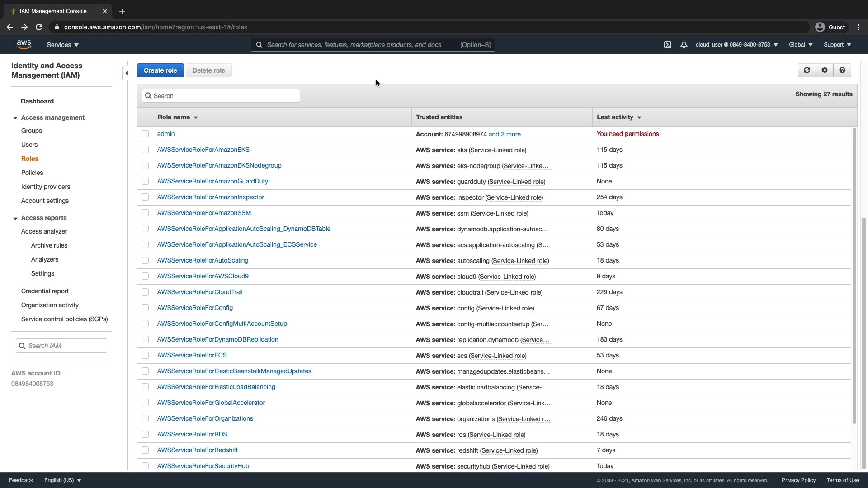Open the AWSServiceRoleForCloudTrail role link
The height and width of the screenshot is (488, 868).
200,292
